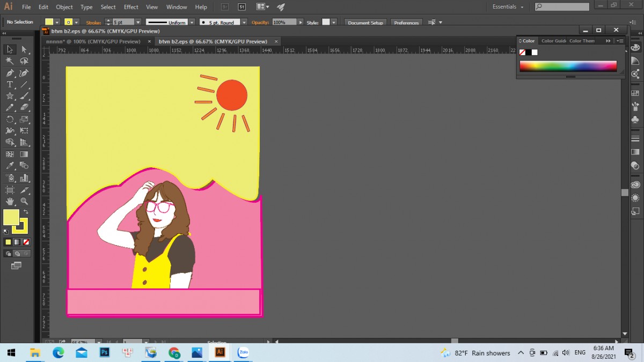This screenshot has height=362, width=644.
Task: Click the Document Setup button
Action: tap(365, 23)
